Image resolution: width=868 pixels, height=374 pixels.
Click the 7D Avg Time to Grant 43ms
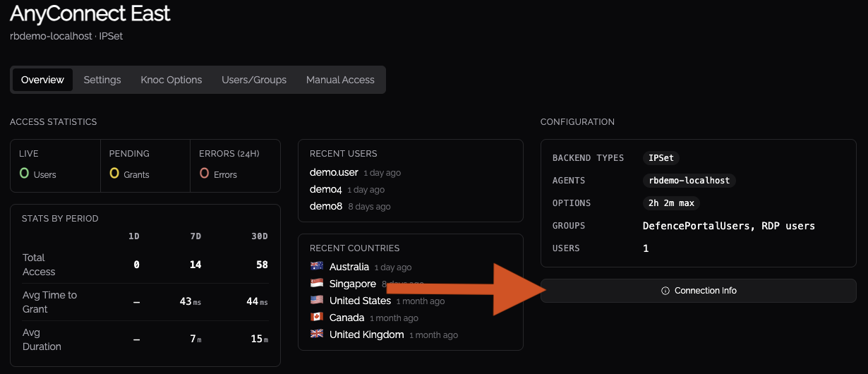pos(191,302)
